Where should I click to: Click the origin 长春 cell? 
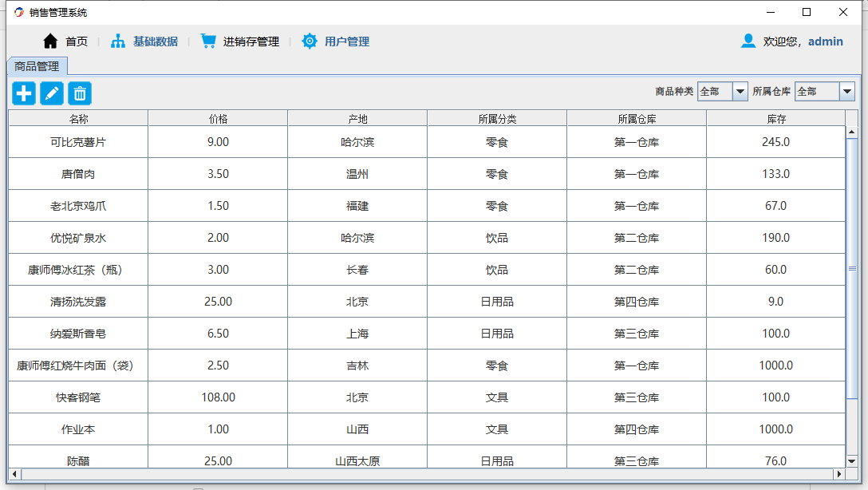[357, 270]
